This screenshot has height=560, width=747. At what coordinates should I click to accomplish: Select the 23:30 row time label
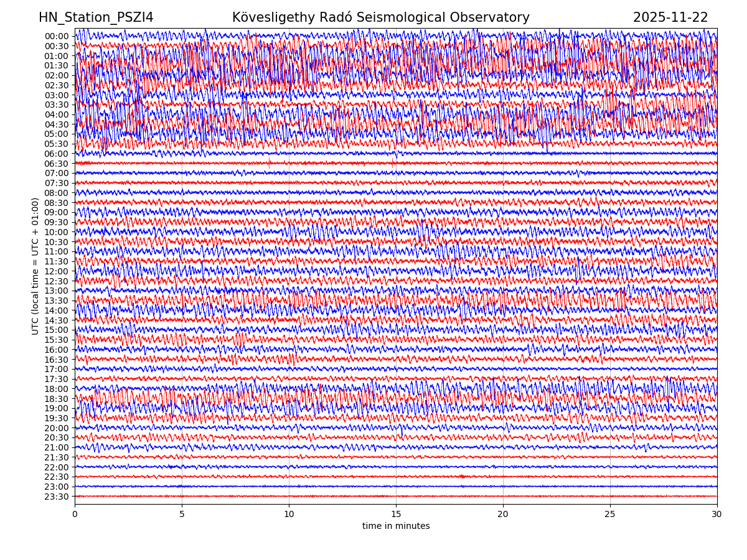pos(56,497)
